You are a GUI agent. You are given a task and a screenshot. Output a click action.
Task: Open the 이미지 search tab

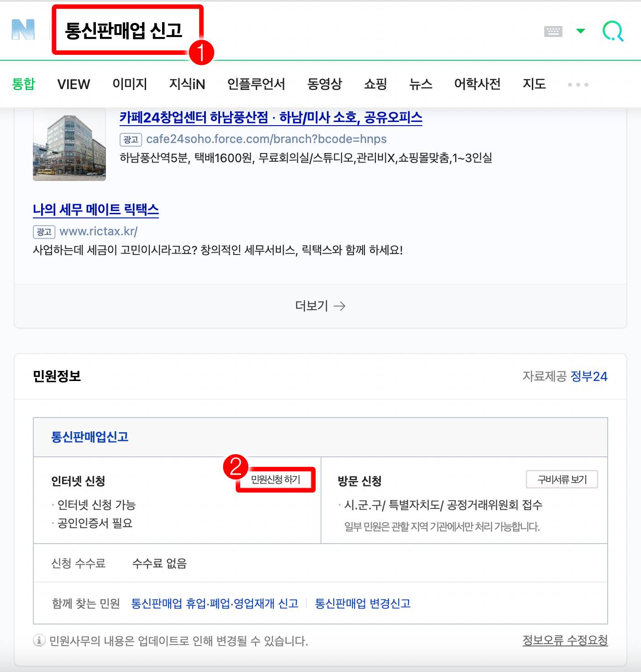130,84
